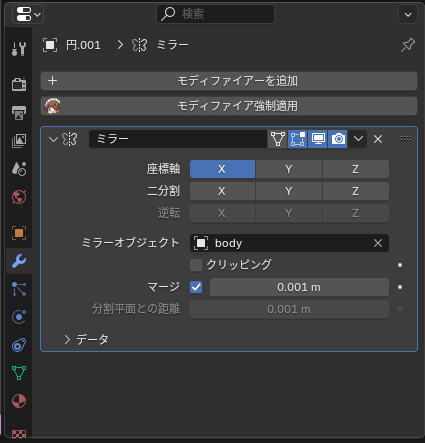Viewport: 425px width, 443px height.
Task: Collapse the ミラー modifier panel
Action: pyautogui.click(x=53, y=139)
